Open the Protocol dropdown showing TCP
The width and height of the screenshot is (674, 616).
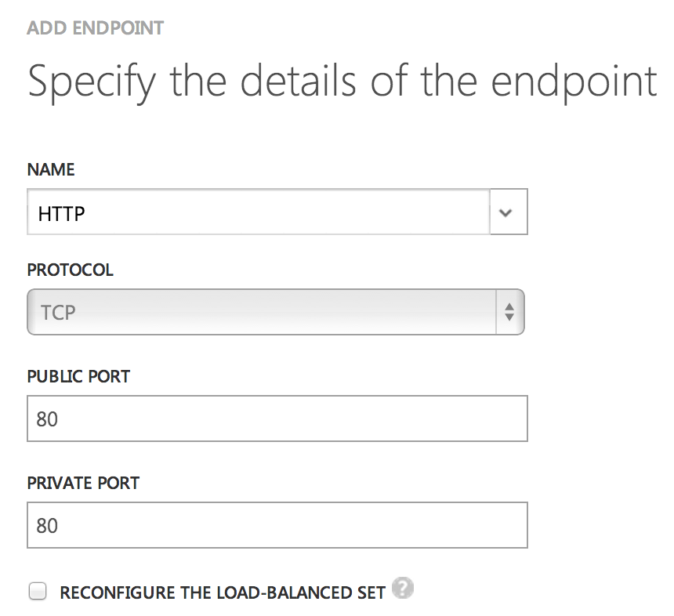pos(275,313)
